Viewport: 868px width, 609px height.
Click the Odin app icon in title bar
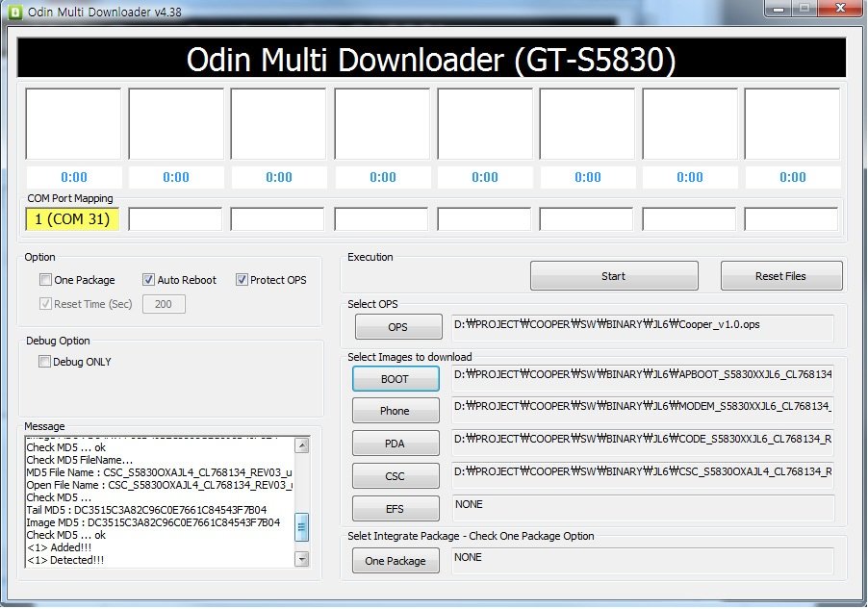pyautogui.click(x=13, y=13)
